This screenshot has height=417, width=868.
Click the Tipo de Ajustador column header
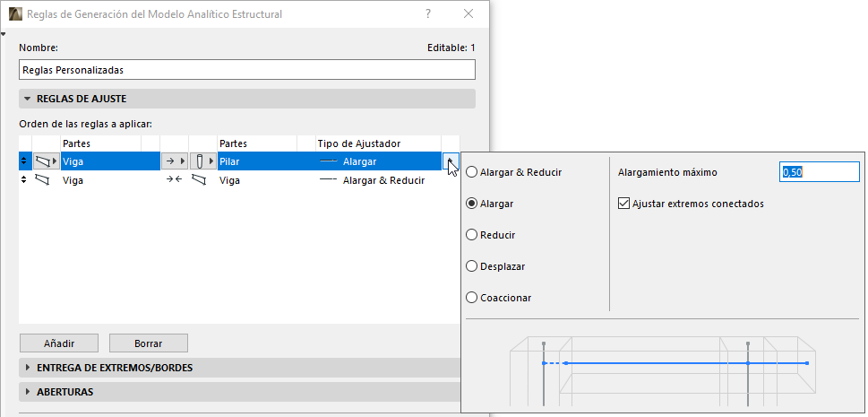[x=379, y=143]
